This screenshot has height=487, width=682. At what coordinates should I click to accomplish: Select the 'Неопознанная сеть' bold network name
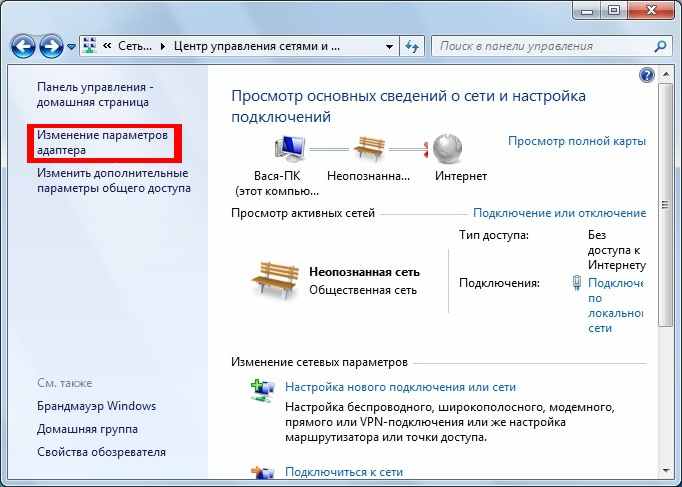coord(364,272)
